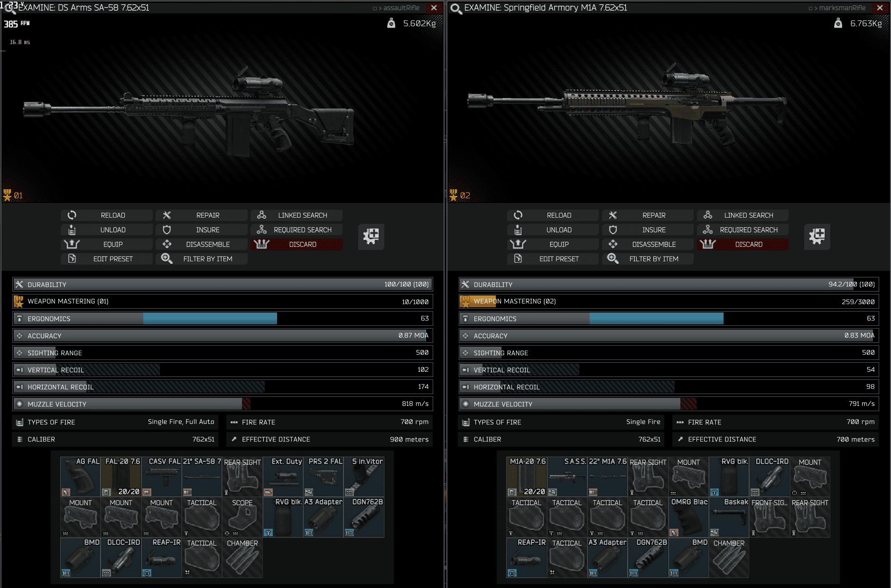The image size is (891, 588).
Task: Close the SA-58 examine window
Action: (x=434, y=8)
